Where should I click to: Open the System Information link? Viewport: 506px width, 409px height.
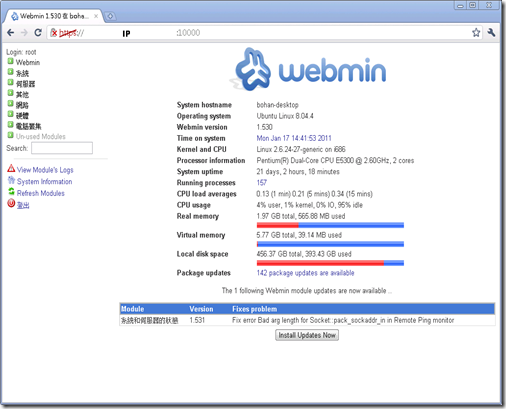point(44,182)
